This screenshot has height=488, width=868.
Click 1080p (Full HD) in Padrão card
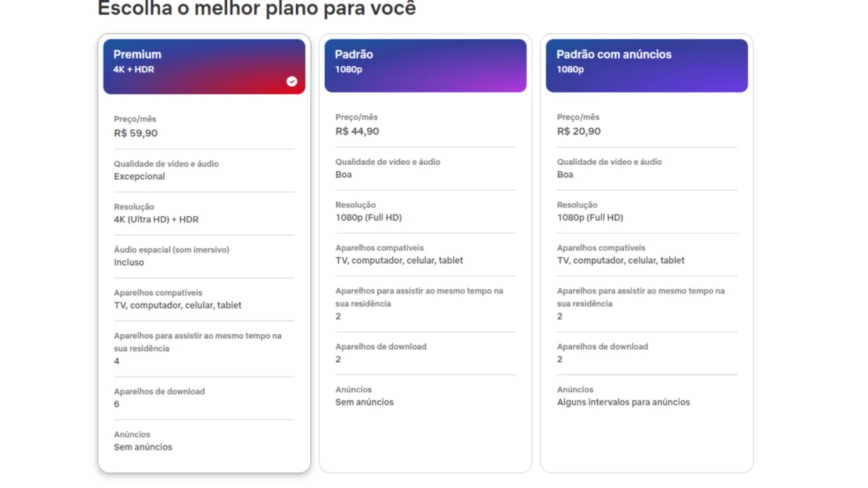coord(369,218)
